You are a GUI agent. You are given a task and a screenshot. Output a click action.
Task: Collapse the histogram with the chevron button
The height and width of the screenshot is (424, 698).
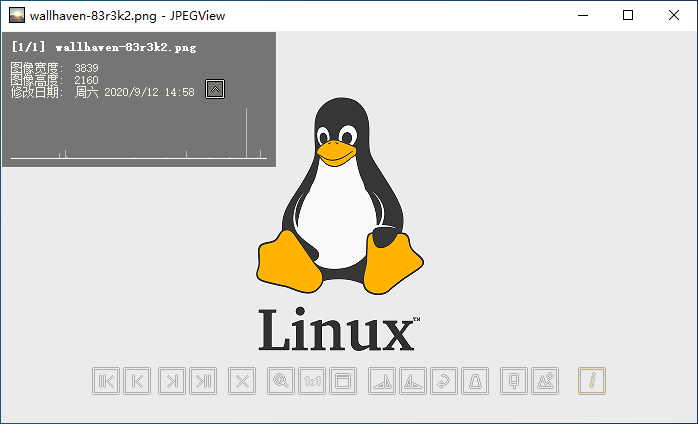pyautogui.click(x=215, y=89)
